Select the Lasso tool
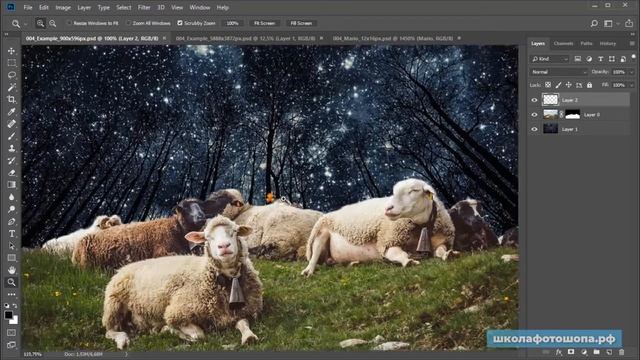Viewport: 640px width, 360px height. tap(11, 75)
